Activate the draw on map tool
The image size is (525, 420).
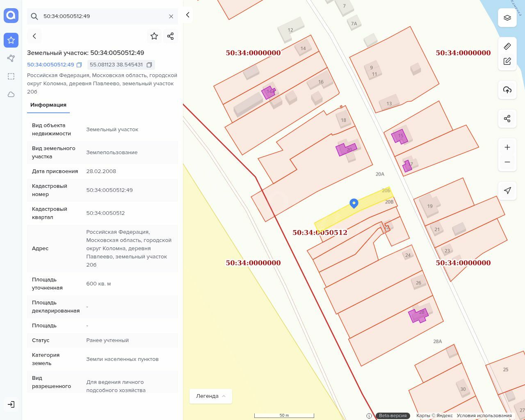coord(507,61)
